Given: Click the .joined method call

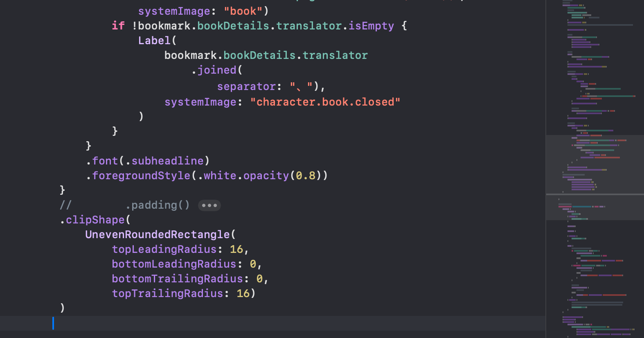Looking at the screenshot, I should pos(216,70).
